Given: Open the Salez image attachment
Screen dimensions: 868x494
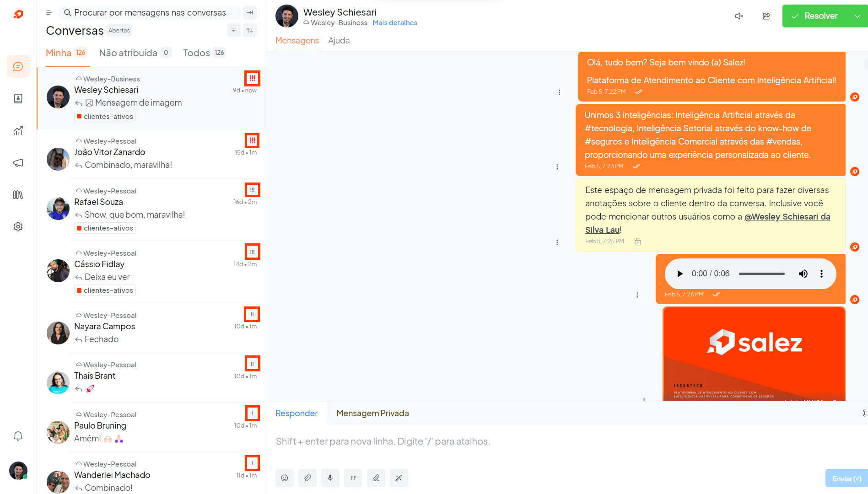Looking at the screenshot, I should [x=754, y=354].
